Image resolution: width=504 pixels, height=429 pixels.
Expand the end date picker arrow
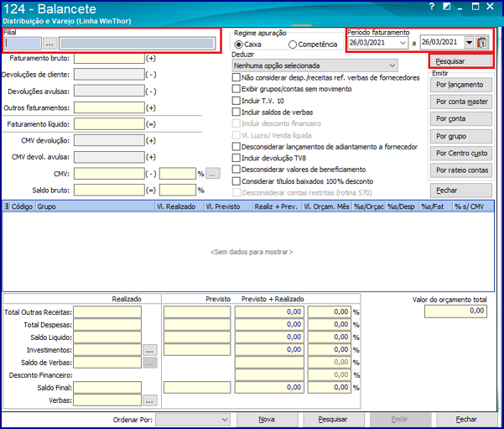pos(470,43)
